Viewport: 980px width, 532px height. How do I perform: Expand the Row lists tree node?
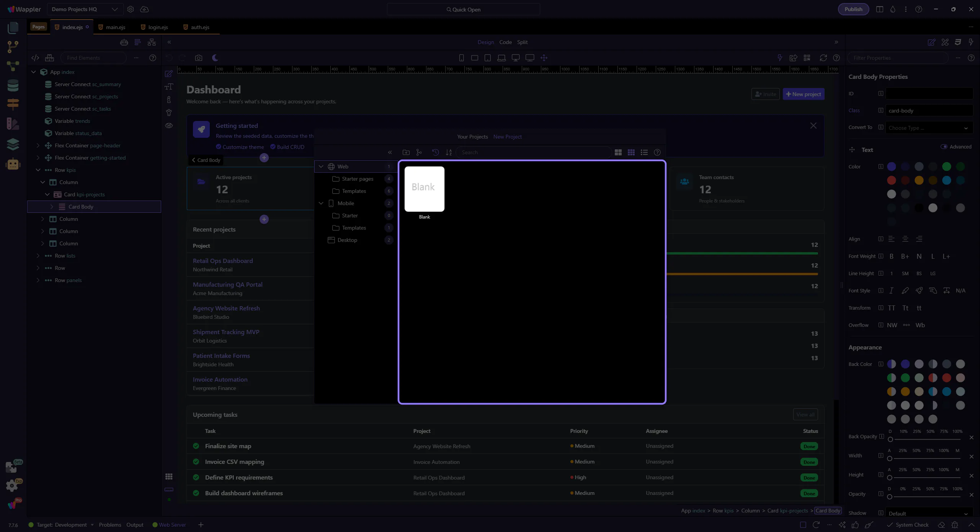38,256
